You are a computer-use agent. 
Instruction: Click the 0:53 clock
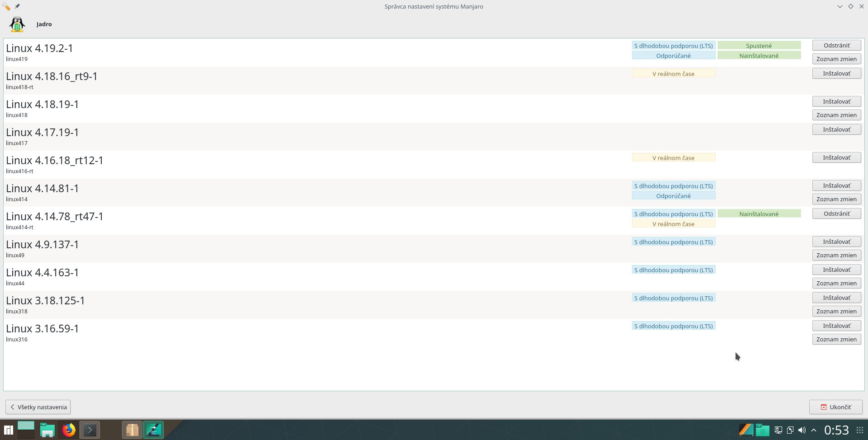click(836, 430)
